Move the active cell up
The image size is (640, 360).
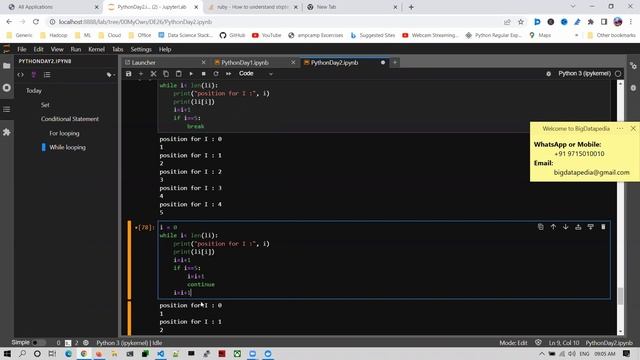click(553, 227)
